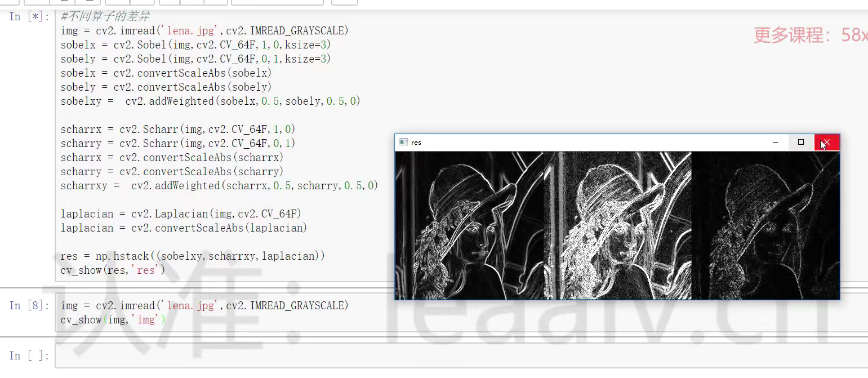Place cursor in cv_show(img,'img') line
868x378 pixels.
(113, 320)
